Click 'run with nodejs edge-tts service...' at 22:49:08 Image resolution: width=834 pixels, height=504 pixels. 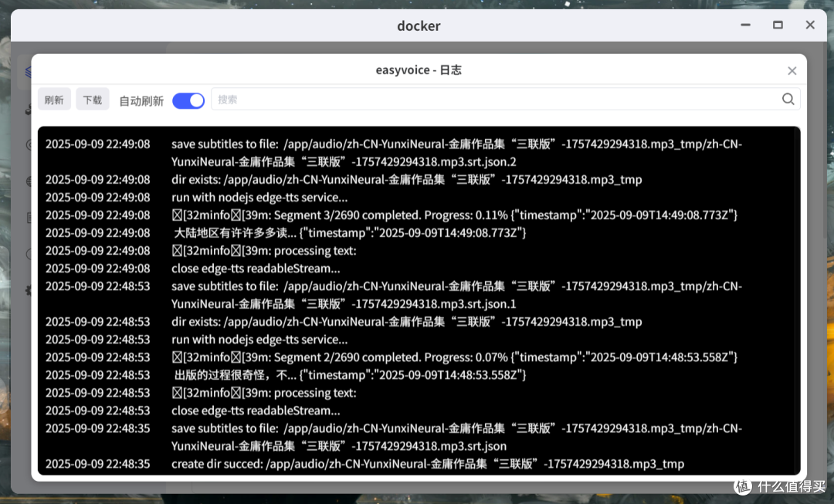pos(259,198)
